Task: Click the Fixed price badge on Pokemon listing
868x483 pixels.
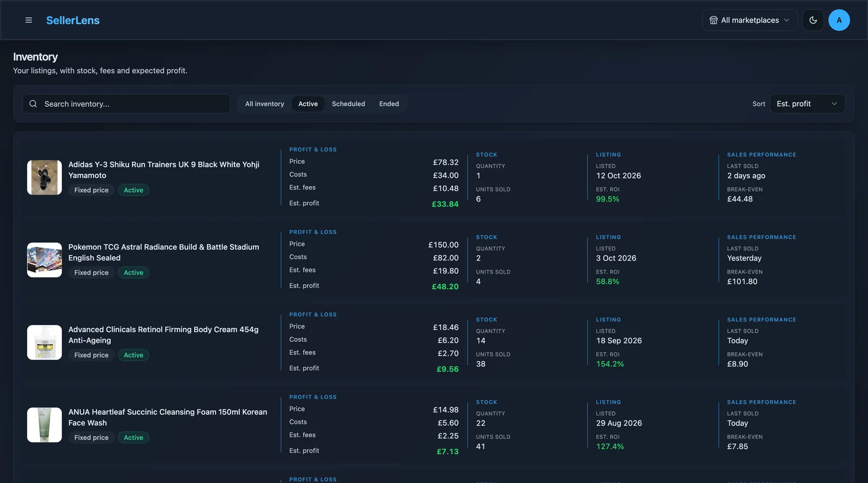Action: click(91, 272)
